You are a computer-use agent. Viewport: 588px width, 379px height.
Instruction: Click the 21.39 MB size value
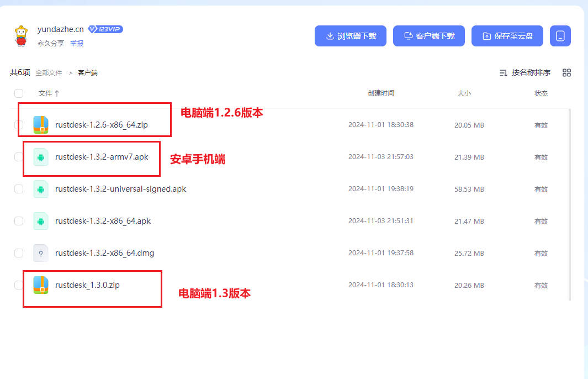click(x=469, y=157)
